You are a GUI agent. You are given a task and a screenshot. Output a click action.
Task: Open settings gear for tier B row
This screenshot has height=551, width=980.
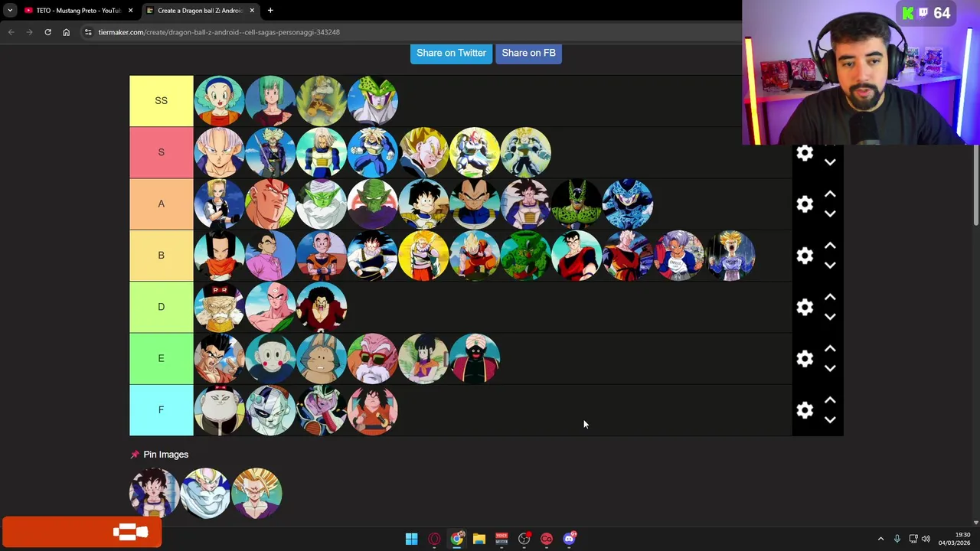(805, 256)
